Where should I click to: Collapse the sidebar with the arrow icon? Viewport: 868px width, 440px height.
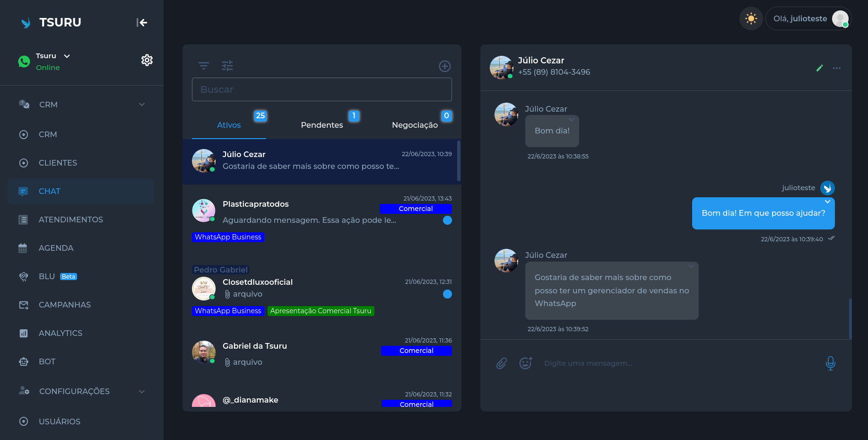click(x=142, y=22)
